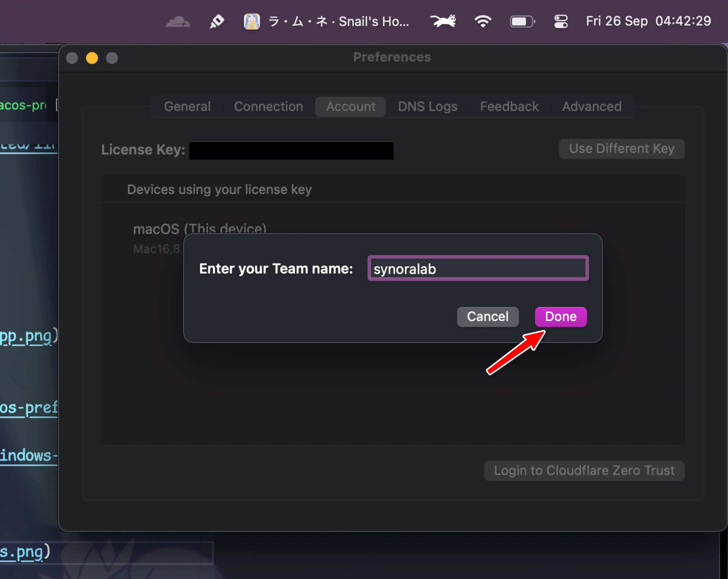Open the Connection tab
The image size is (728, 579).
(268, 107)
